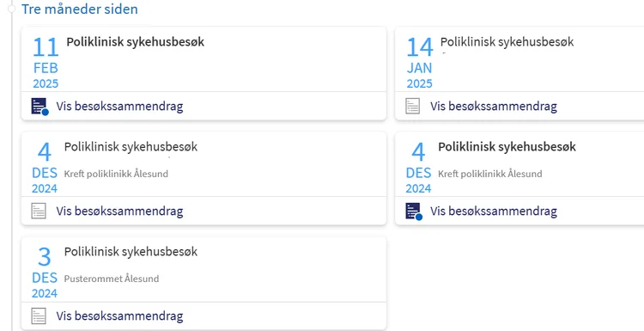Select the Pusterommet Ålesund visit card title

(x=131, y=252)
